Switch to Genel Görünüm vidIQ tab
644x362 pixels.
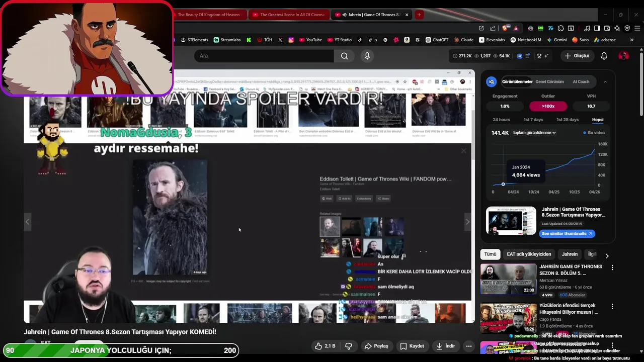click(549, 81)
